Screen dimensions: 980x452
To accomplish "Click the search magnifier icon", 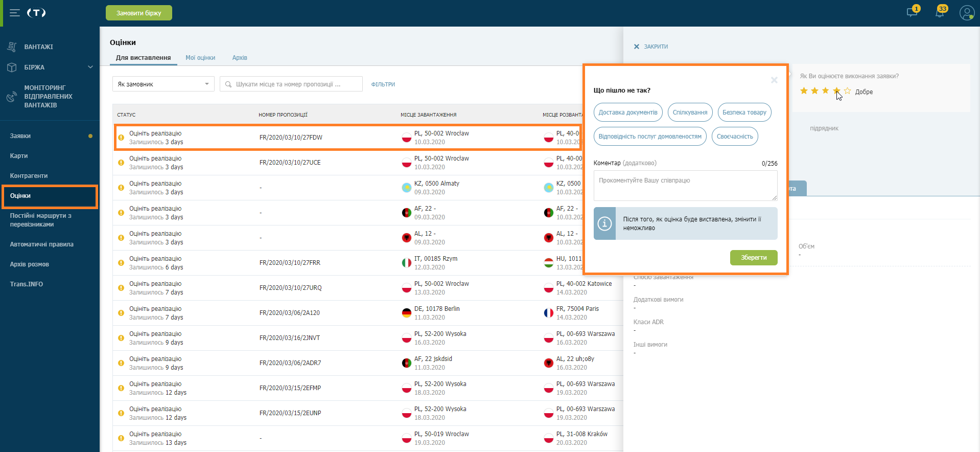I will click(228, 84).
